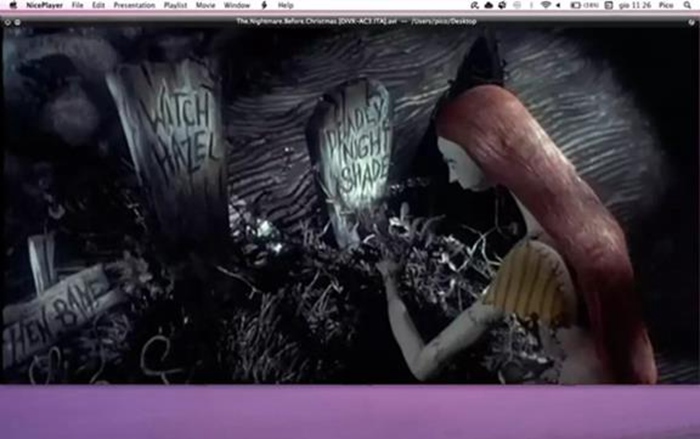Open the Help menu

[x=286, y=5]
